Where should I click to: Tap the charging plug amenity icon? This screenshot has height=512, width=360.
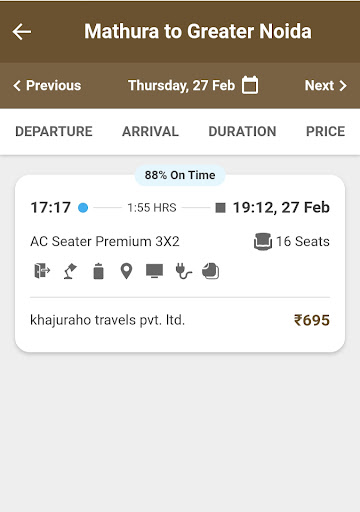183,271
